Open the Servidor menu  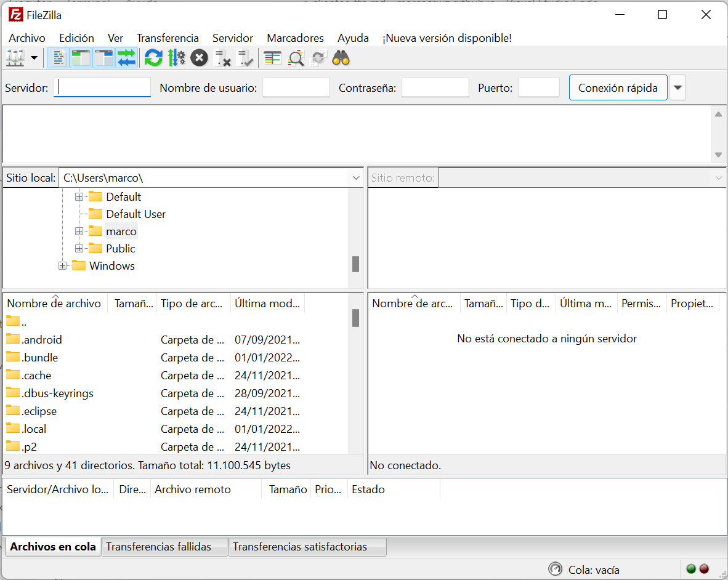tap(233, 38)
